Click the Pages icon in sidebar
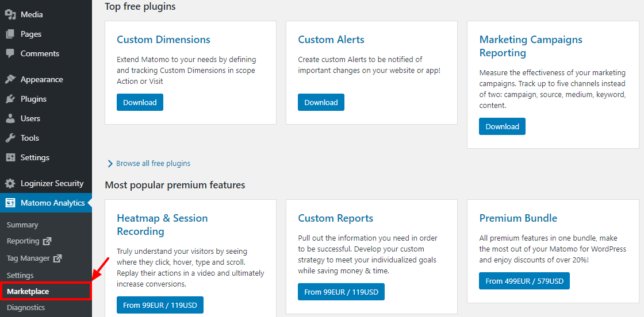 click(x=10, y=34)
